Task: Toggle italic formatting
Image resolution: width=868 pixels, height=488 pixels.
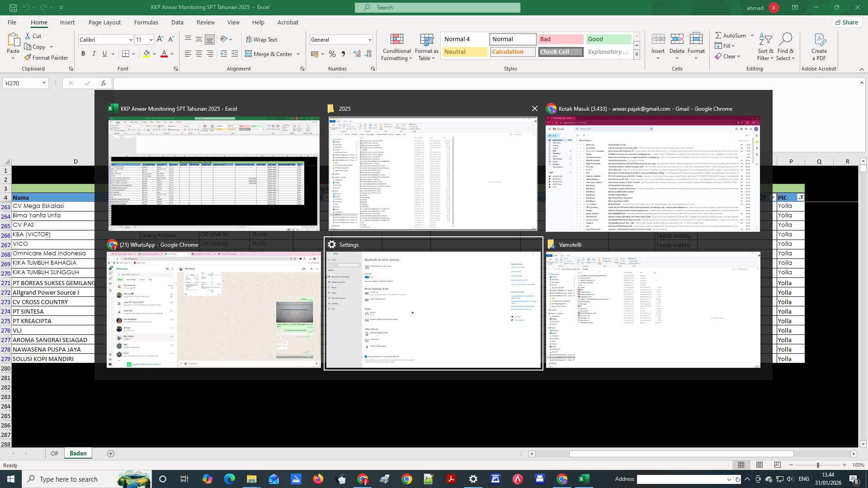Action: point(94,53)
